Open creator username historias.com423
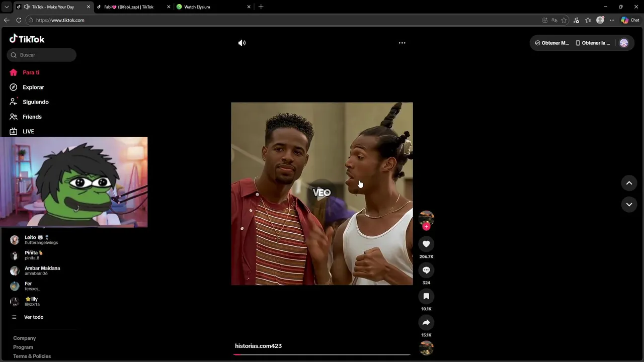644x362 pixels. point(258,346)
